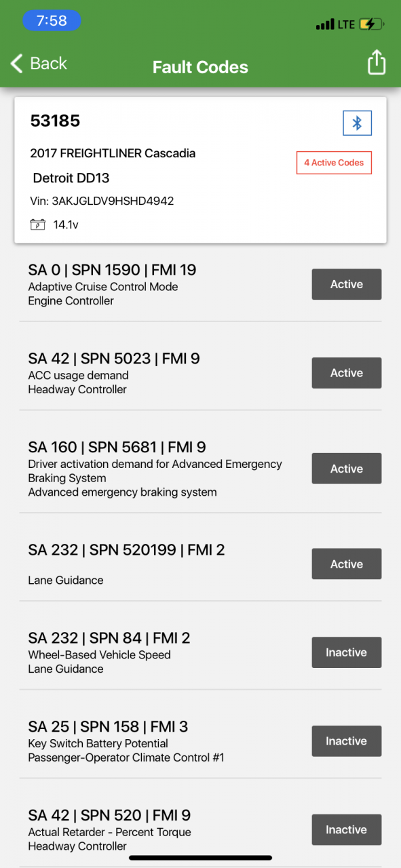
Task: Tap the Bluetooth icon on the vehicle card
Action: tap(357, 123)
